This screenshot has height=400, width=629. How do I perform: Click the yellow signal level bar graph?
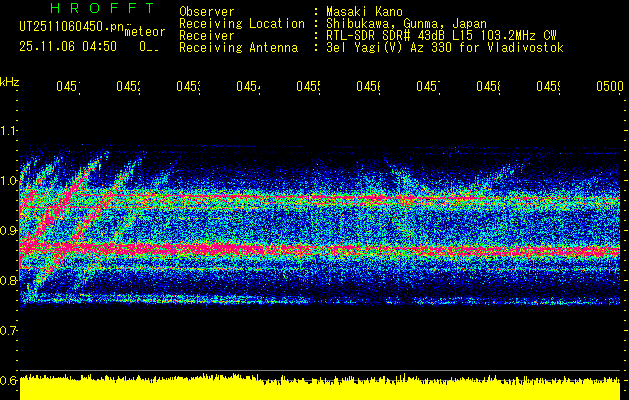[320, 387]
